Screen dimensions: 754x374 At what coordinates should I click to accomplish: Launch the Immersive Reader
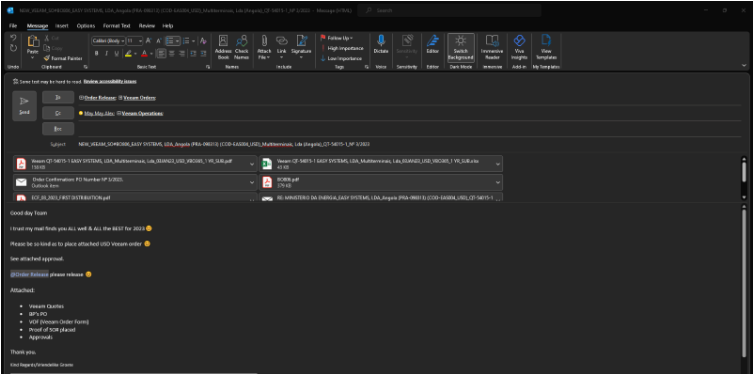pyautogui.click(x=492, y=47)
